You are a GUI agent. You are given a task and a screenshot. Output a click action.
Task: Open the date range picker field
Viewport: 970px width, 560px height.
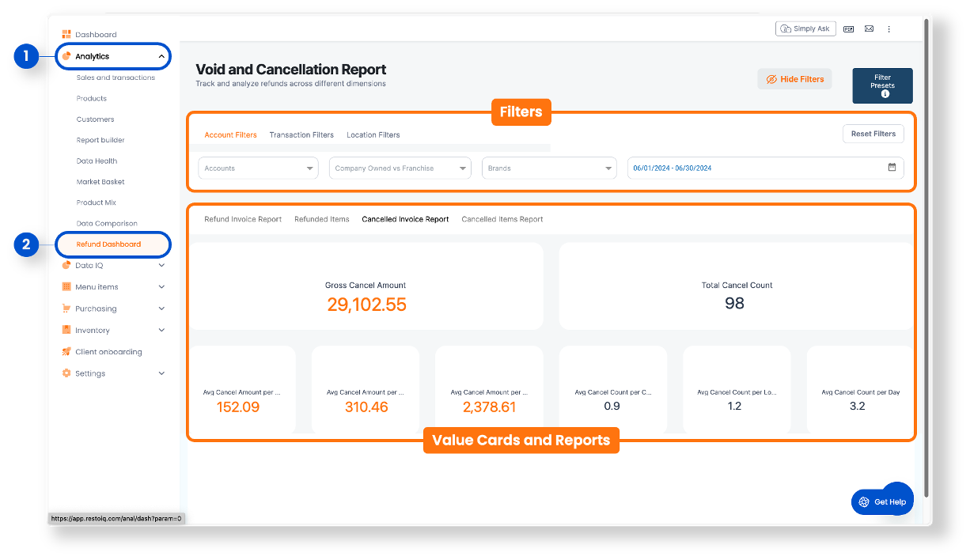point(764,168)
